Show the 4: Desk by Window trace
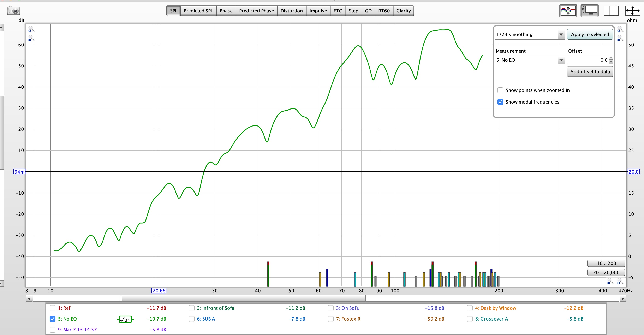The height and width of the screenshot is (335, 644). [x=470, y=308]
